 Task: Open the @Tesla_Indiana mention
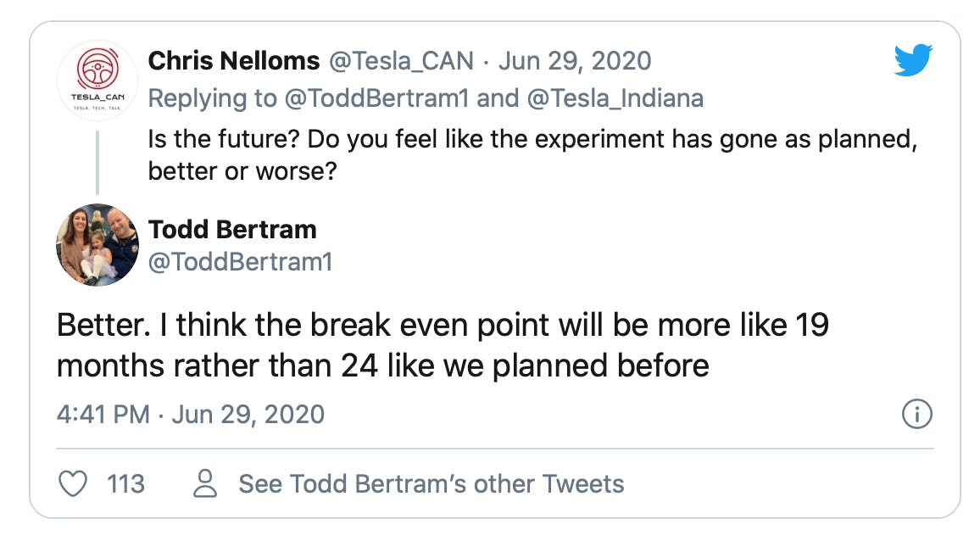click(x=615, y=98)
